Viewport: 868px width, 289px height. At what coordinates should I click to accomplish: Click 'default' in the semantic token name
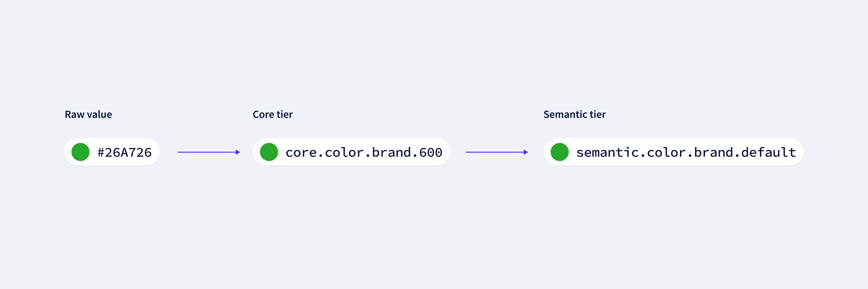pyautogui.click(x=769, y=152)
